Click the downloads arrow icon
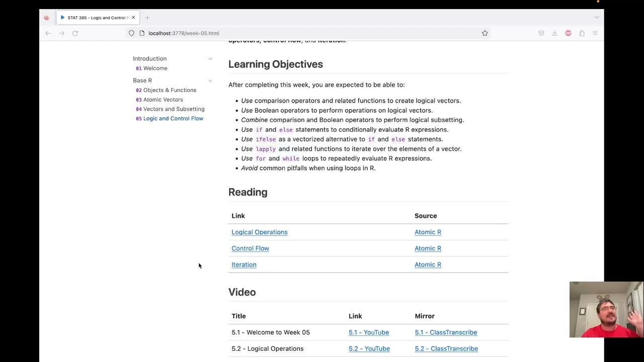 click(x=554, y=33)
